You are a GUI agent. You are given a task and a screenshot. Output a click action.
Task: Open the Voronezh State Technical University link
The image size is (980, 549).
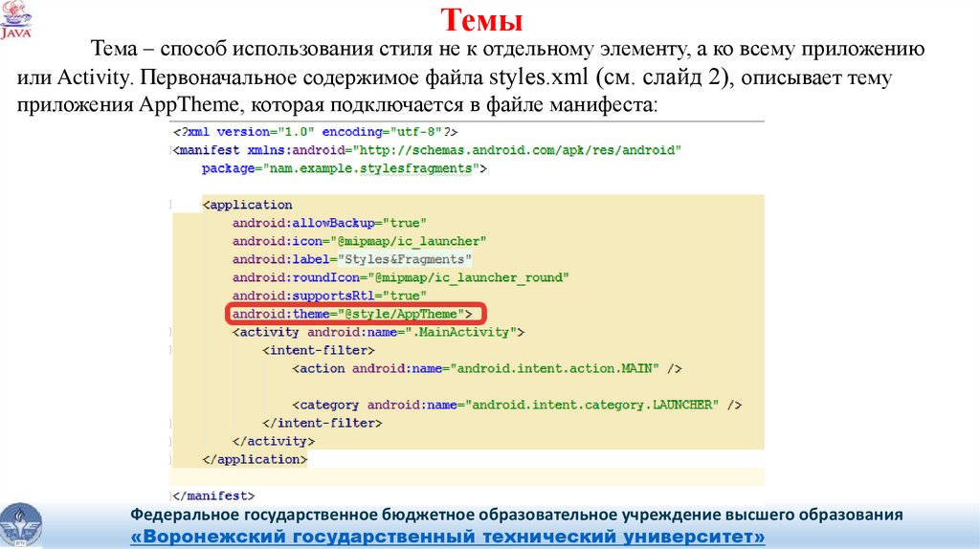coord(448,537)
